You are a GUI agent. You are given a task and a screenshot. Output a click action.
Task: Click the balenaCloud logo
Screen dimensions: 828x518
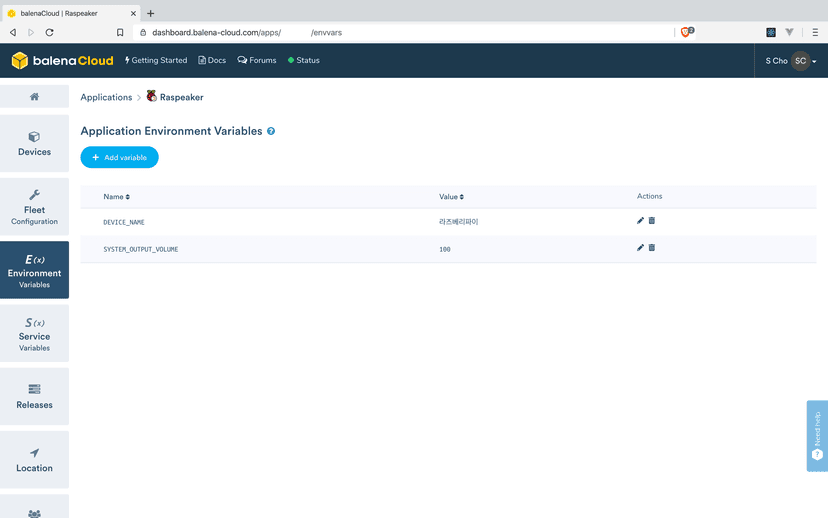63,61
